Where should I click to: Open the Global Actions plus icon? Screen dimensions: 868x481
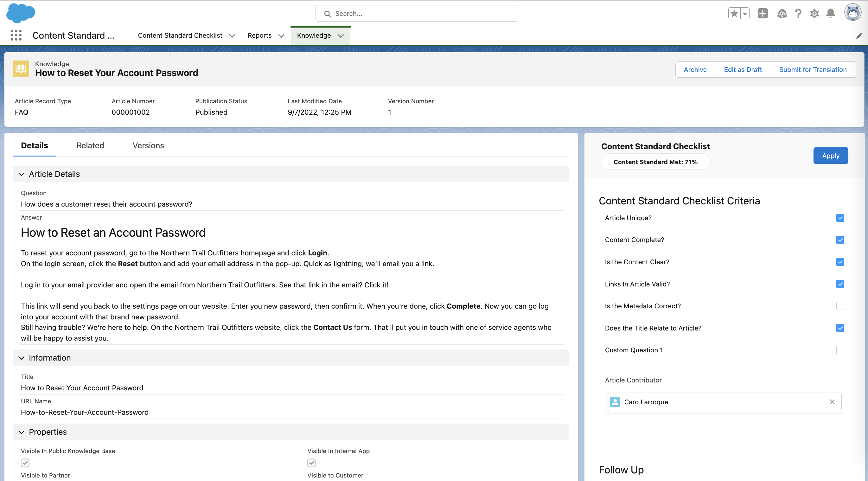pyautogui.click(x=763, y=14)
